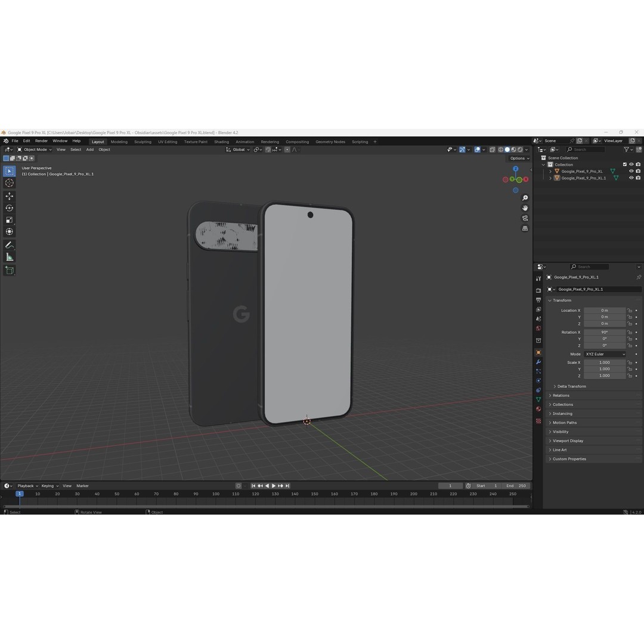This screenshot has width=644, height=644.
Task: Toggle the camera view icon
Action: (525, 218)
